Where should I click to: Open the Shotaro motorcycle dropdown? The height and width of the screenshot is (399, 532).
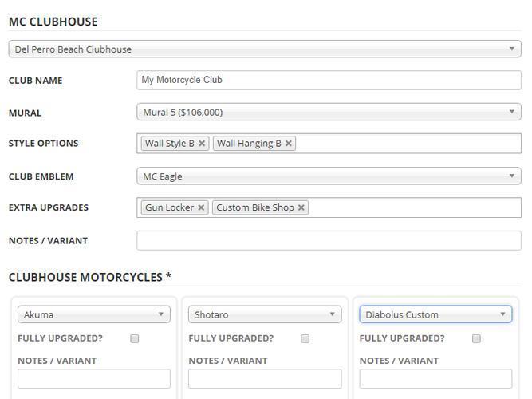[265, 314]
